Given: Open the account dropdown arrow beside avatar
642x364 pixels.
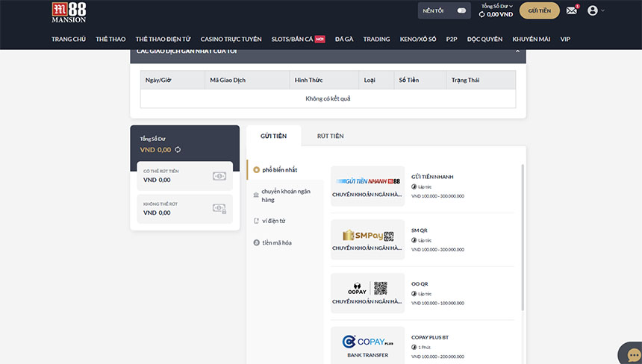Looking at the screenshot, I should click(603, 10).
